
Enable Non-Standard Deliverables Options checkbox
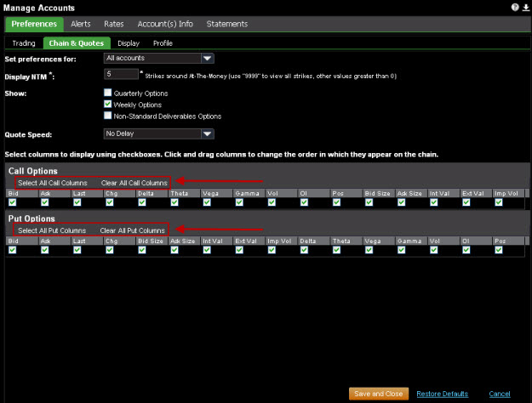pyautogui.click(x=108, y=116)
